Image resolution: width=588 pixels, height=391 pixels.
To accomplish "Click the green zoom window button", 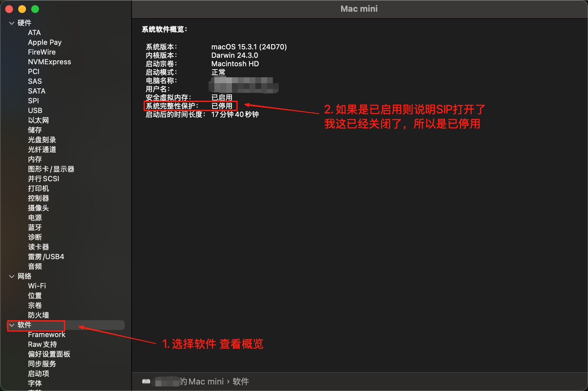I will point(35,9).
